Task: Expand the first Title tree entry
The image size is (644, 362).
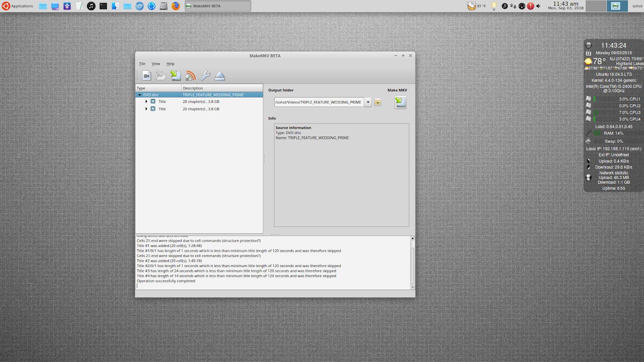Action: pyautogui.click(x=146, y=101)
